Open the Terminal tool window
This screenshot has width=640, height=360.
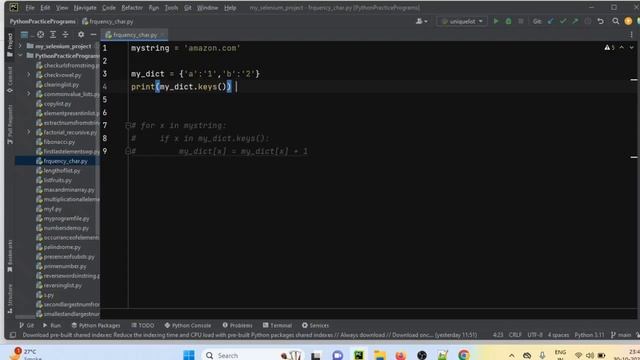click(278, 325)
